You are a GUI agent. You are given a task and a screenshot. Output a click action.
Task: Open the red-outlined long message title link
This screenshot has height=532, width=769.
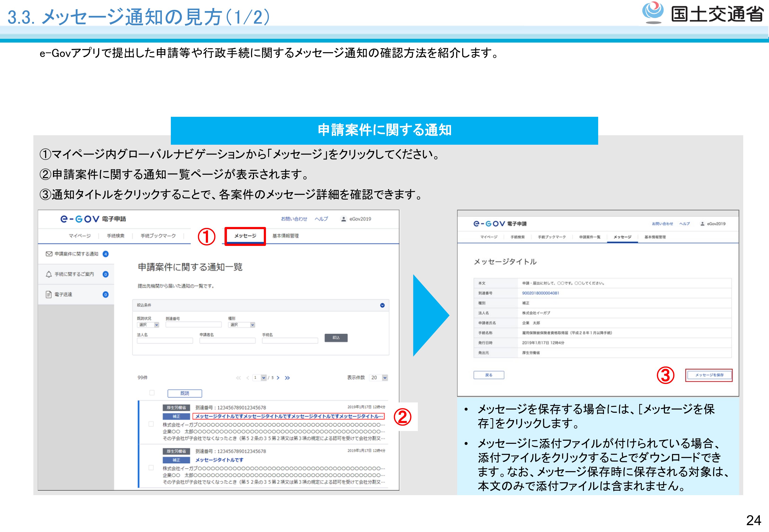pyautogui.click(x=288, y=416)
